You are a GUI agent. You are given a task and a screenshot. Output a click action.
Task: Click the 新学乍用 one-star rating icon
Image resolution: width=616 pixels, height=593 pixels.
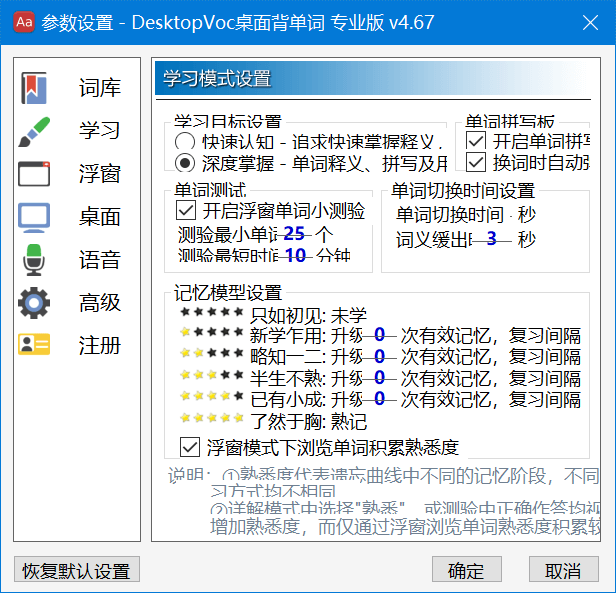[x=212, y=332]
